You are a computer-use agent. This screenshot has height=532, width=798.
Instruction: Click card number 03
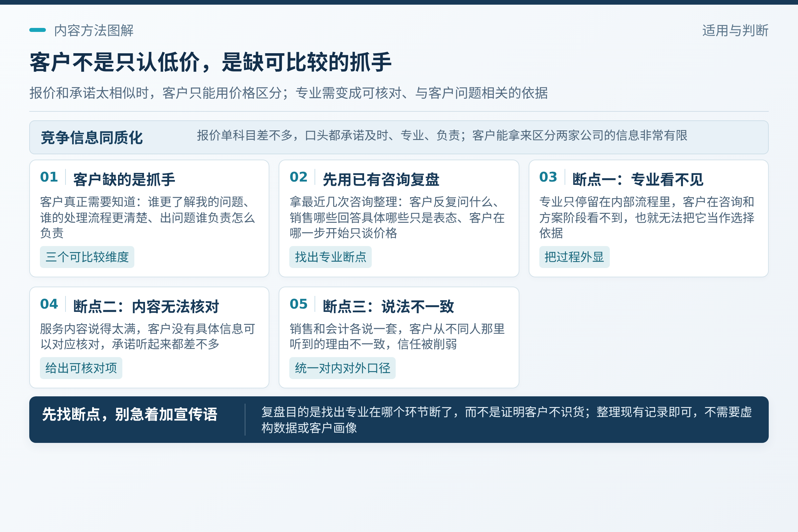[548, 177]
